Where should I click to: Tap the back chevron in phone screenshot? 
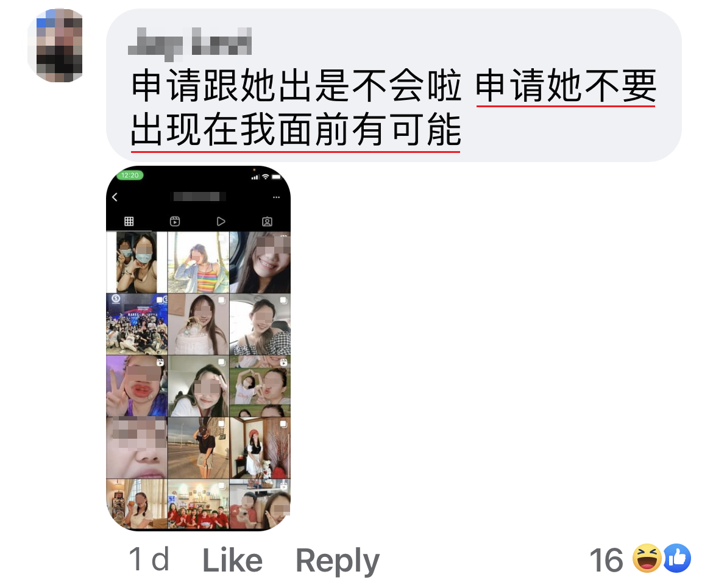(x=115, y=197)
